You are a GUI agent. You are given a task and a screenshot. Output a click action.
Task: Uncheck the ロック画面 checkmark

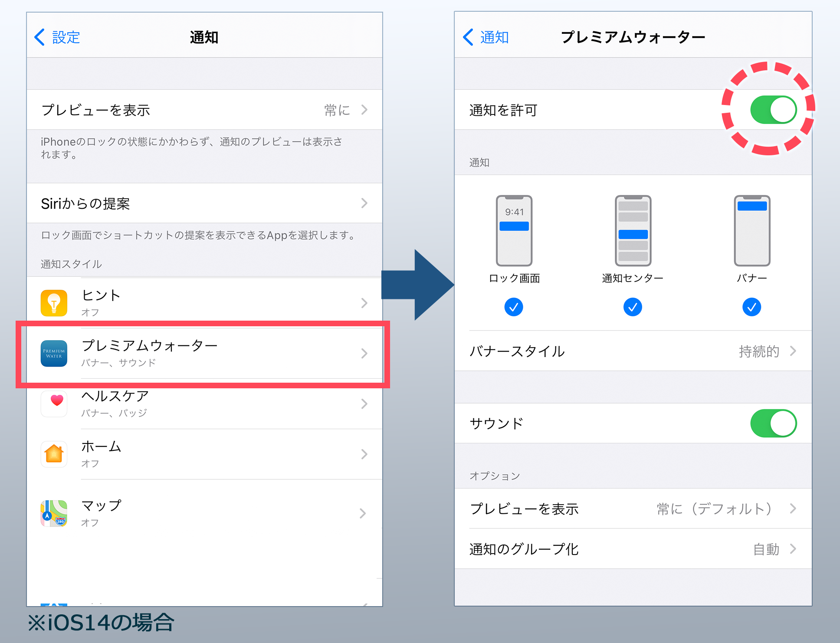514,307
